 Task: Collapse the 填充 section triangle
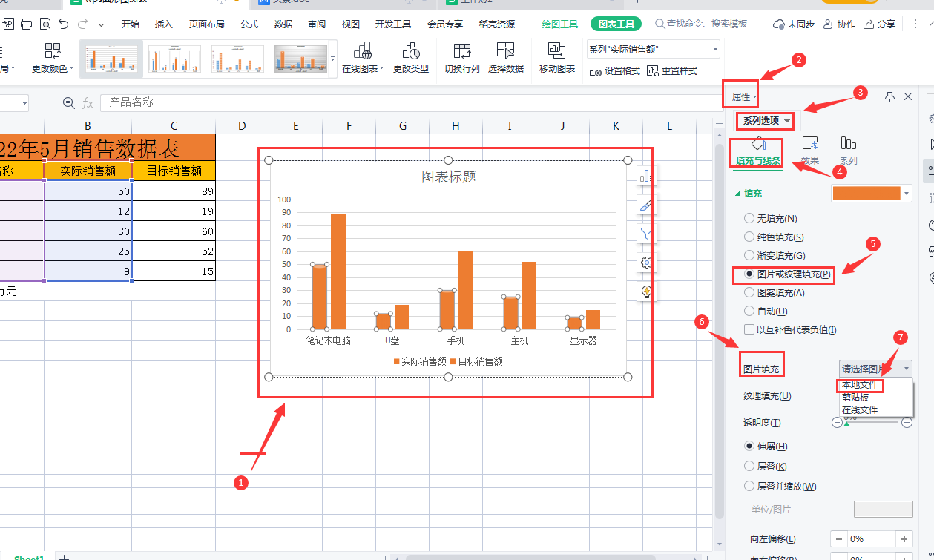tap(737, 194)
